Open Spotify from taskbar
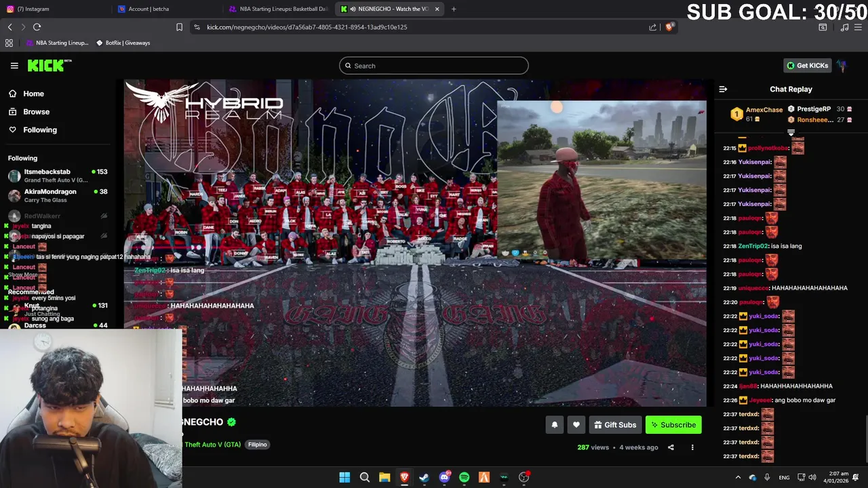The height and width of the screenshot is (488, 868). tap(464, 477)
